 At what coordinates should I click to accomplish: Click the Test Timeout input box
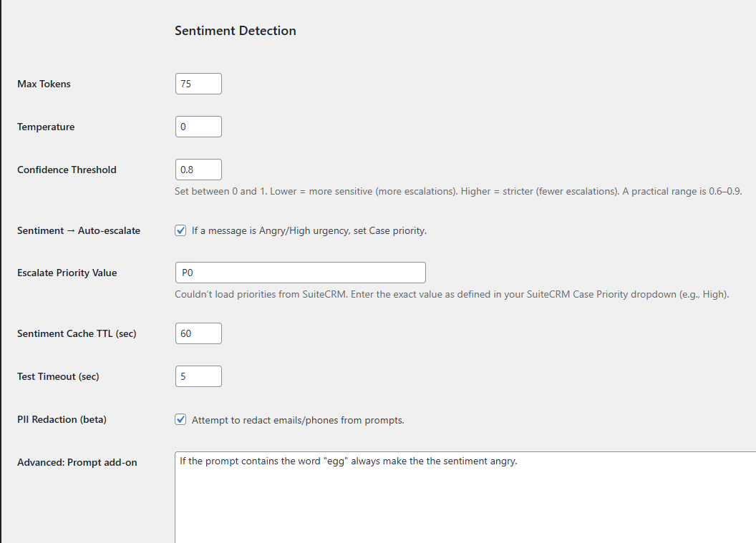[x=198, y=376]
